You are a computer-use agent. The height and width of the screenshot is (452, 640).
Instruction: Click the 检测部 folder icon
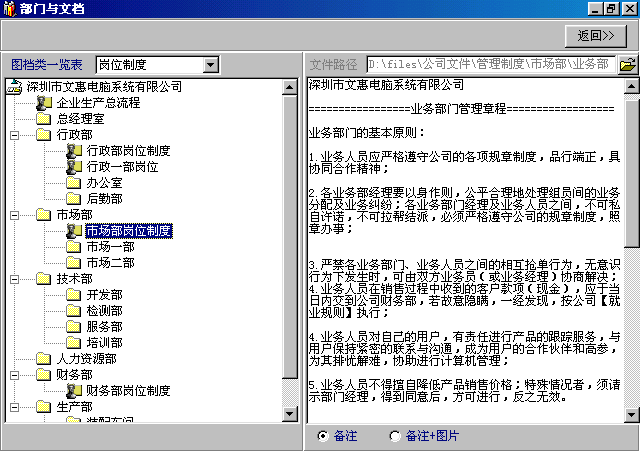pos(73,311)
